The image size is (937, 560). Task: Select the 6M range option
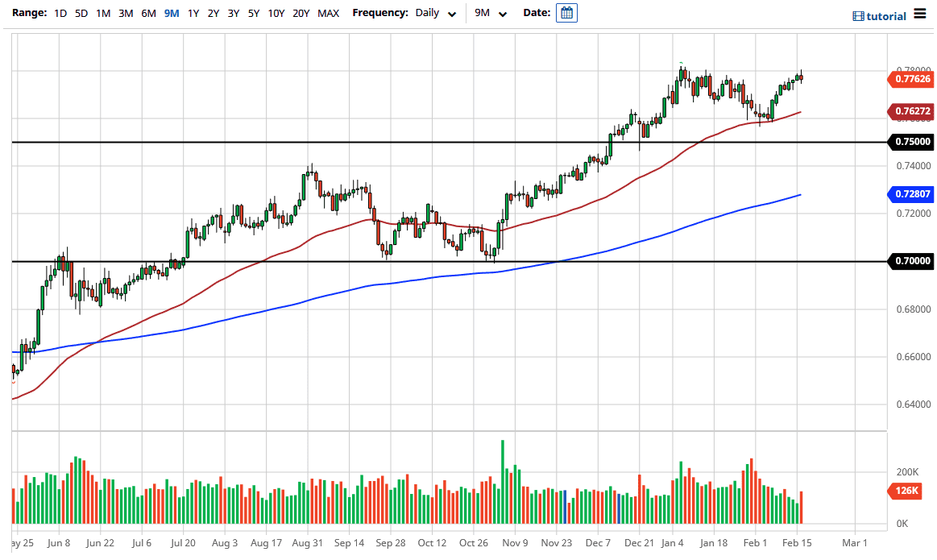(x=147, y=13)
